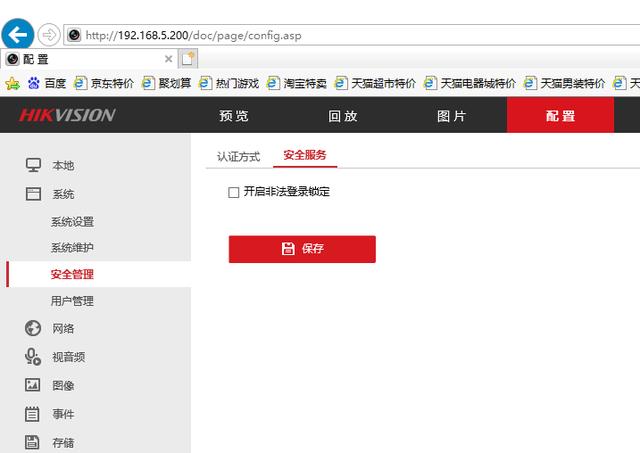The width and height of the screenshot is (640, 453).
Task: Open 系统维护 submenu item
Action: (72, 248)
